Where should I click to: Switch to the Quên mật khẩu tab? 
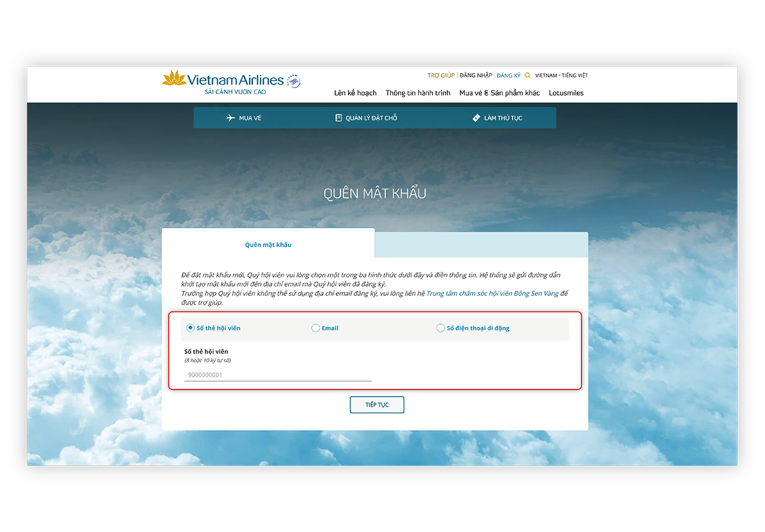click(268, 244)
